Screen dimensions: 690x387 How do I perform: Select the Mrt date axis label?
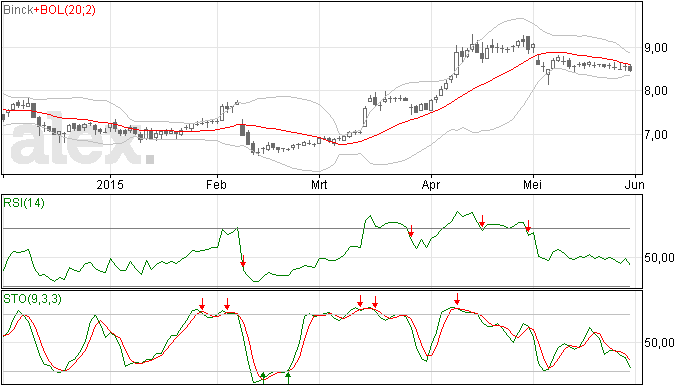coord(319,184)
